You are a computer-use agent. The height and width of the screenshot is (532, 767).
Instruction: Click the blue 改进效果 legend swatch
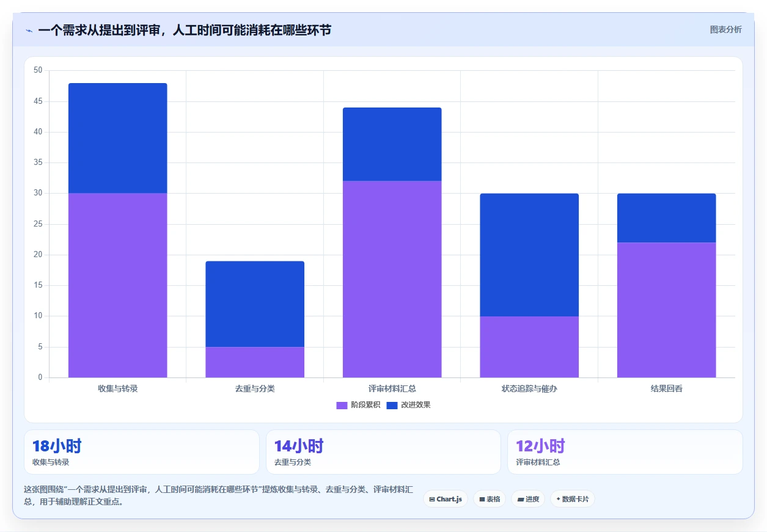[392, 406]
